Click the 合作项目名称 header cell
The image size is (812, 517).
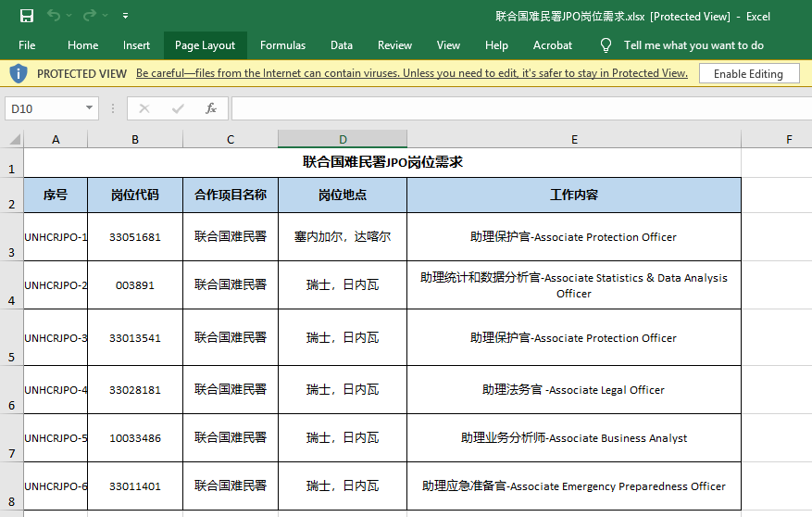click(231, 195)
